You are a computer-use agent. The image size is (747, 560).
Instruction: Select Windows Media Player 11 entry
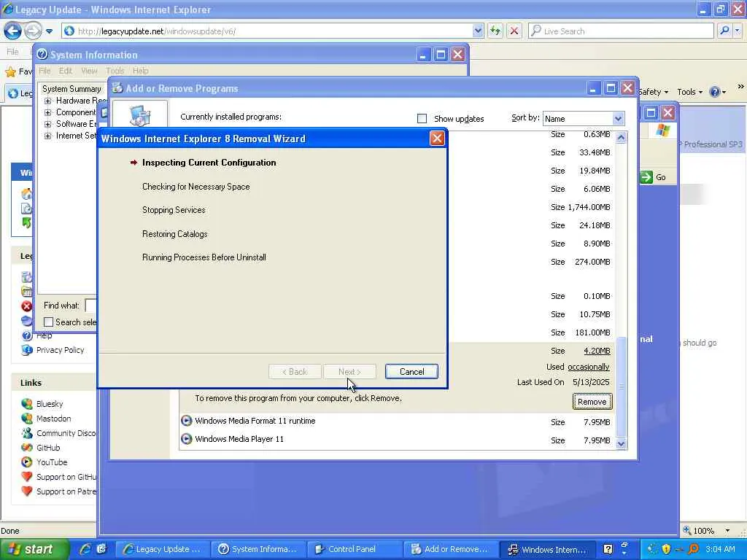[239, 439]
